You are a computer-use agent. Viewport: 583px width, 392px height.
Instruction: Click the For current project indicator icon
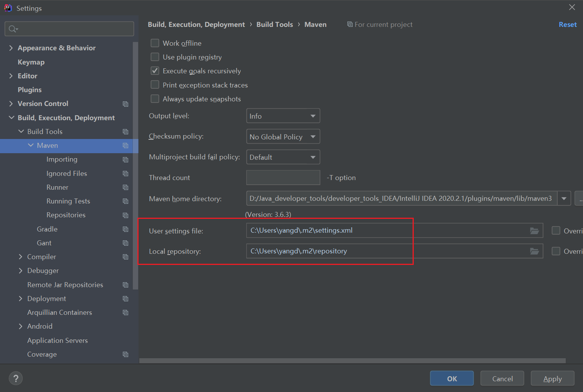pos(350,24)
